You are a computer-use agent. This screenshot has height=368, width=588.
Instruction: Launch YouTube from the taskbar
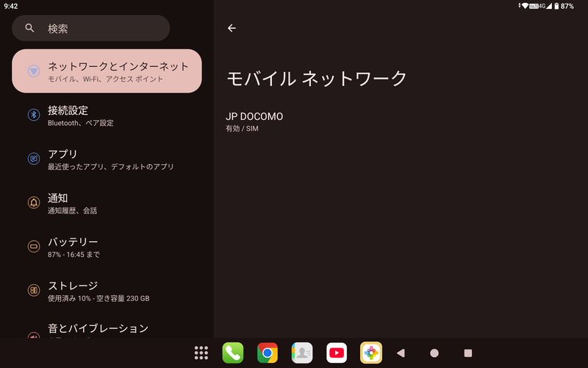(x=337, y=353)
